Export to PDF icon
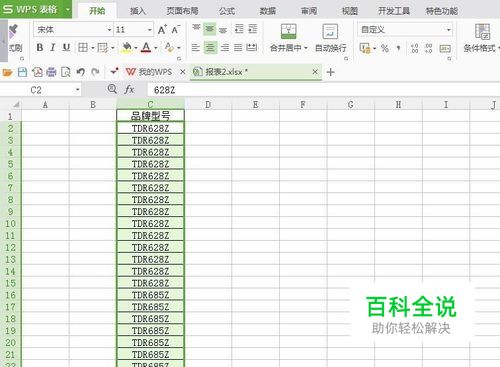The image size is (500, 367). (x=37, y=72)
